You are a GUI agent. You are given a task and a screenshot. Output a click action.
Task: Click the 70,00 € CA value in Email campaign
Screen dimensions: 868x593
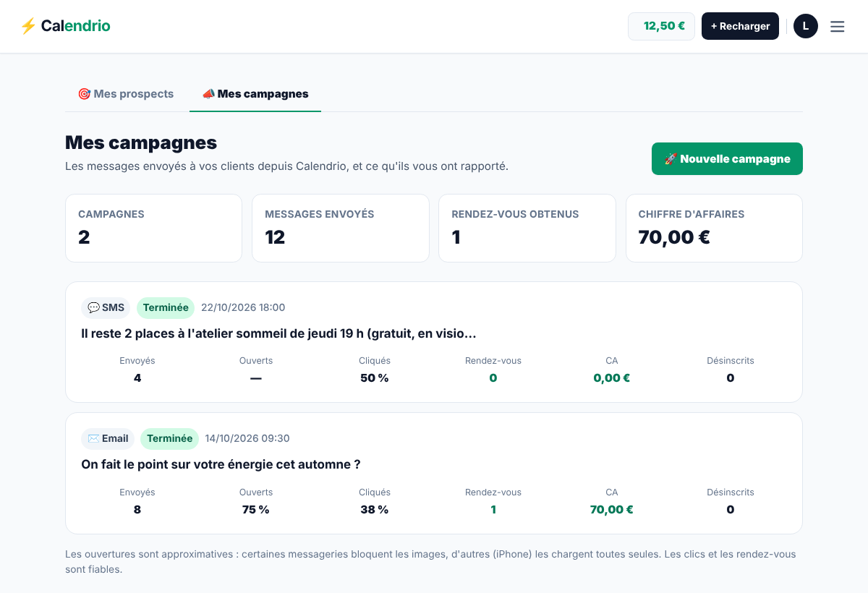[612, 509]
